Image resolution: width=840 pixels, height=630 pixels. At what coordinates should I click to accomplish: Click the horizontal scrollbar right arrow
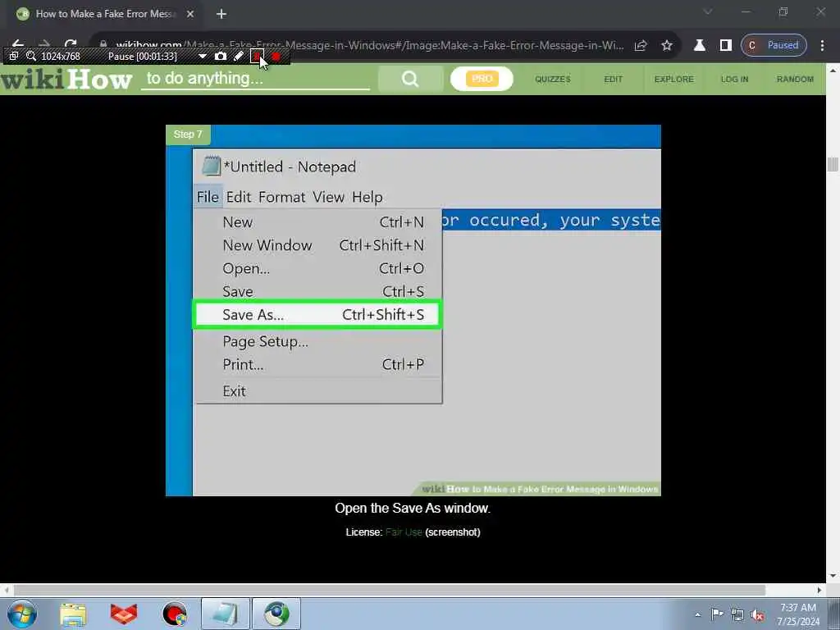click(819, 590)
